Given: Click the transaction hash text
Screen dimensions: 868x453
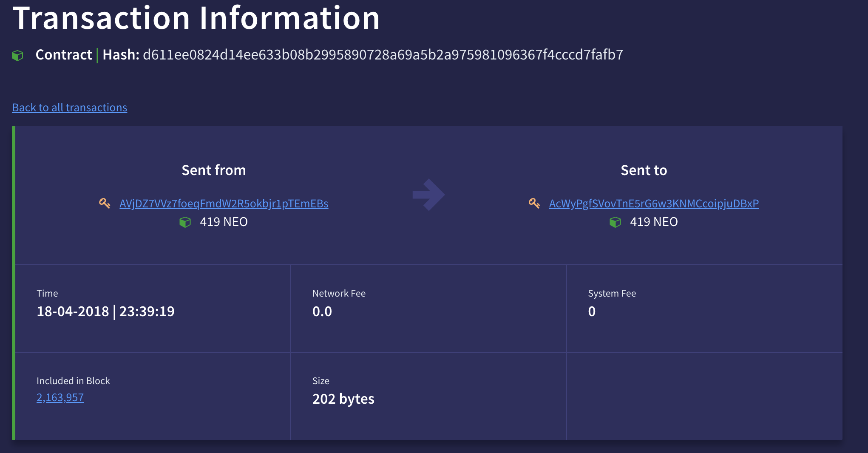Looking at the screenshot, I should tap(383, 55).
